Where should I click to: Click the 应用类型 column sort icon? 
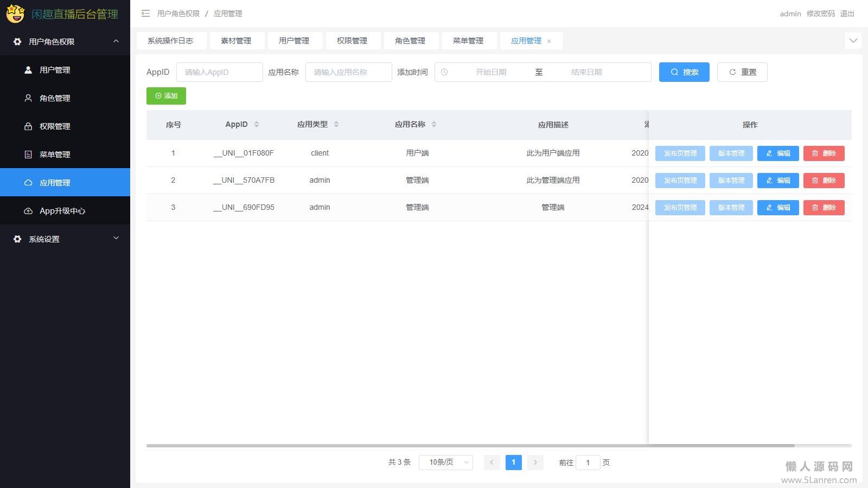(336, 124)
